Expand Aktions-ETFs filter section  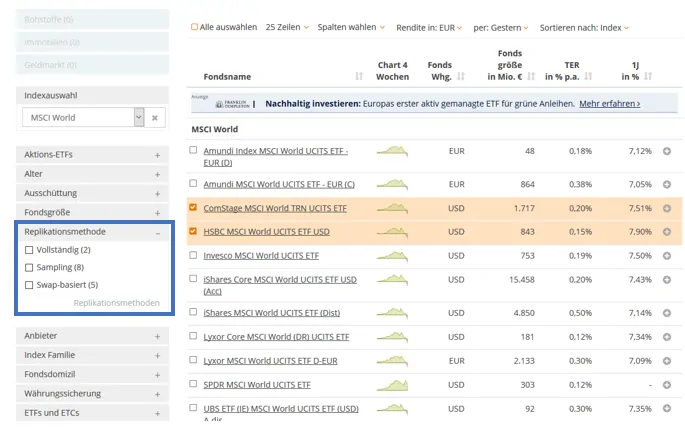pos(92,155)
